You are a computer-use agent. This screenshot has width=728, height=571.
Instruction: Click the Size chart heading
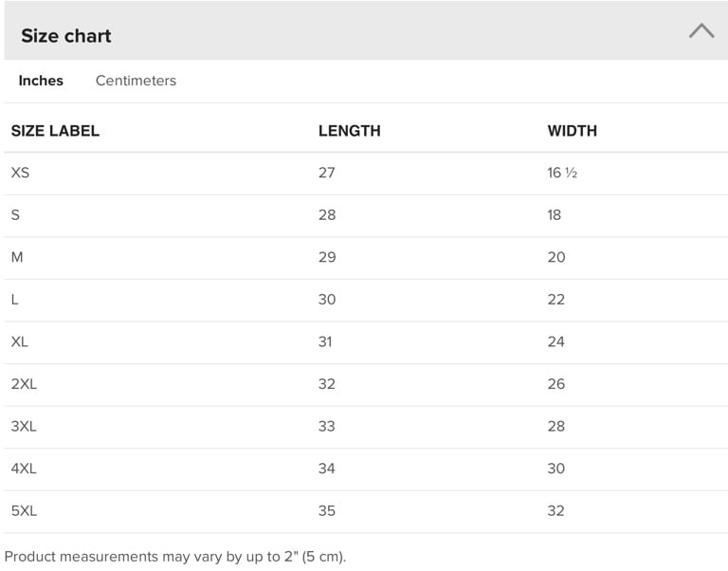(x=66, y=36)
